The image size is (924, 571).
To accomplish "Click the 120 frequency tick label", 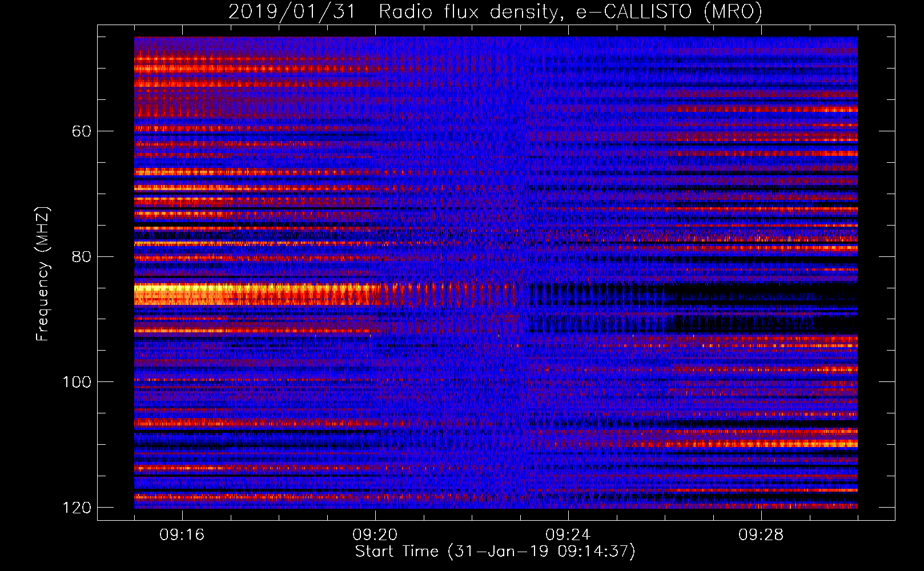I will tap(77, 508).
